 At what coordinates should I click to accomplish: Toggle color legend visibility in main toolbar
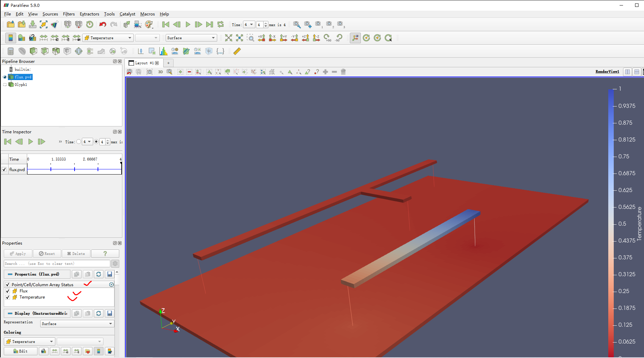(x=11, y=38)
